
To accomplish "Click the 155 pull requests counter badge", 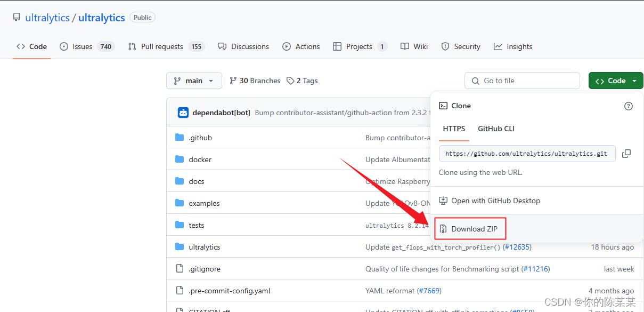I will pyautogui.click(x=197, y=46).
